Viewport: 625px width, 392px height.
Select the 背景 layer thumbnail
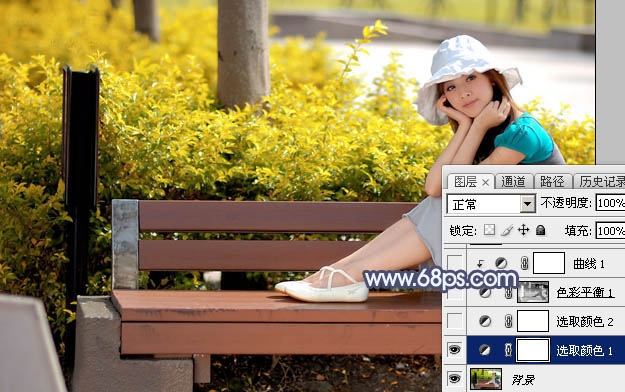pos(486,379)
